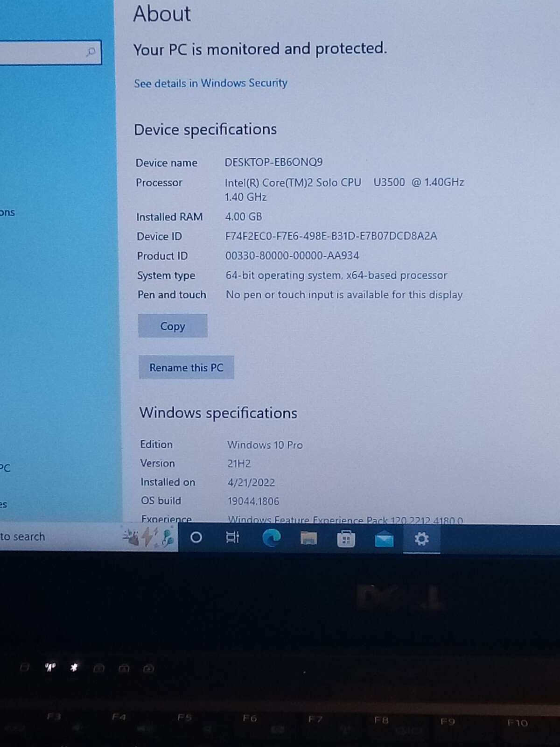Launch Microsoft Edge from the taskbar

pyautogui.click(x=271, y=538)
